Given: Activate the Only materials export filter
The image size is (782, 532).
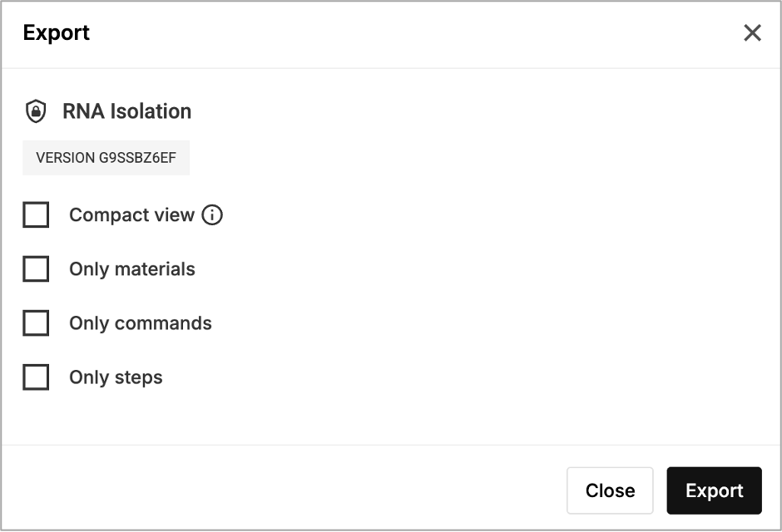Looking at the screenshot, I should click(x=36, y=268).
